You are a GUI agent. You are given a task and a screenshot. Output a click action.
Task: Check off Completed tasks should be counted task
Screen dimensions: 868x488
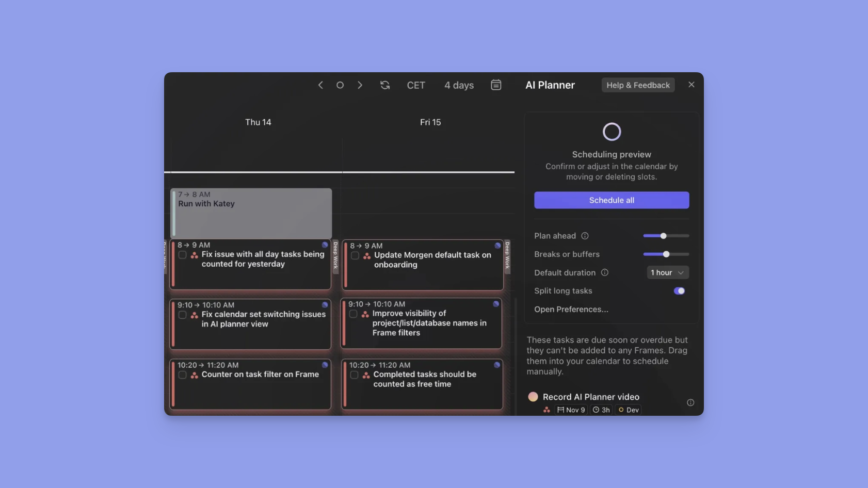pos(354,375)
